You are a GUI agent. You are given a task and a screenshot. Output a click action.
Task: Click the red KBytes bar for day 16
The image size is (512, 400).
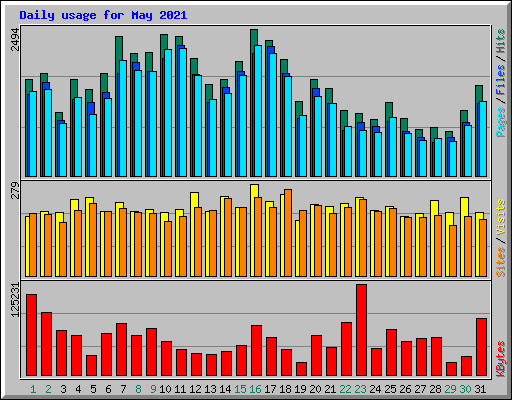pyautogui.click(x=257, y=351)
